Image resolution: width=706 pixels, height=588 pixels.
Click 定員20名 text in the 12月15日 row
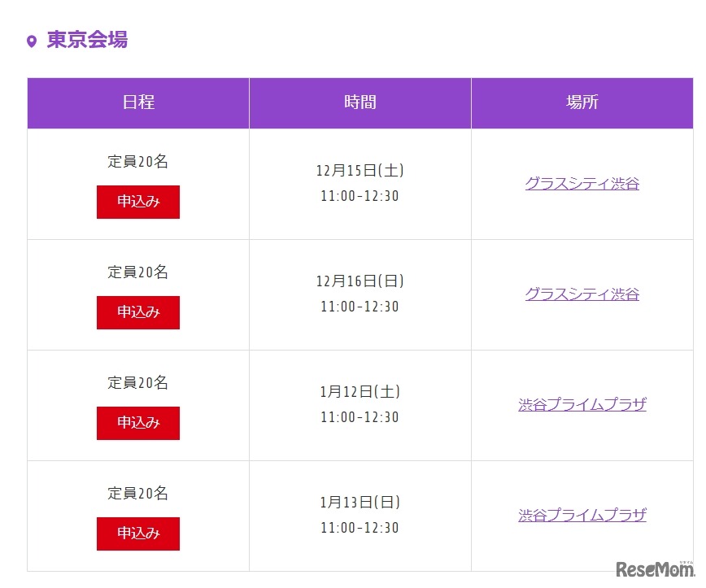[x=138, y=162]
